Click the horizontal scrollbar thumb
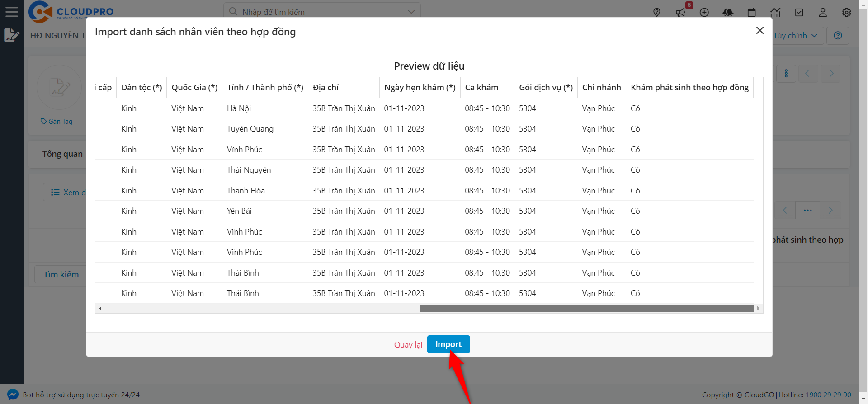Image resolution: width=868 pixels, height=404 pixels. [586, 309]
